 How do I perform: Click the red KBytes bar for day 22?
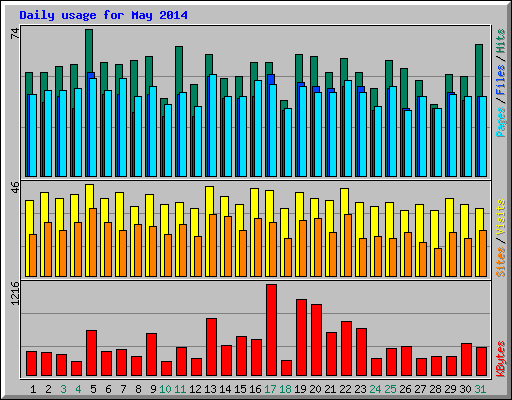pos(346,349)
